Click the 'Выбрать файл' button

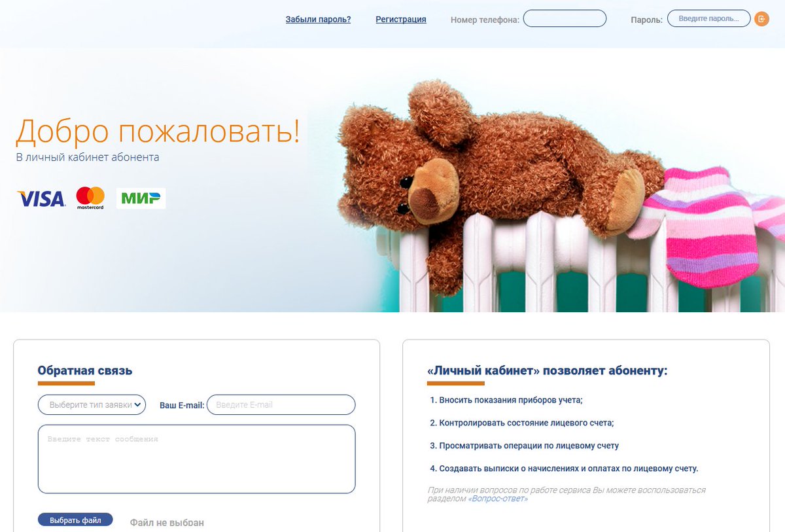75,520
